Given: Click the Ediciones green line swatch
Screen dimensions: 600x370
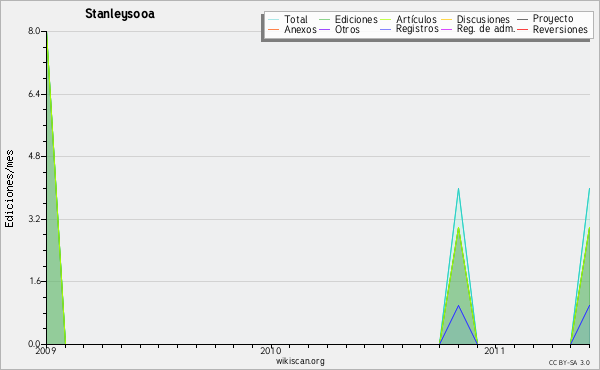Looking at the screenshot, I should point(324,19).
